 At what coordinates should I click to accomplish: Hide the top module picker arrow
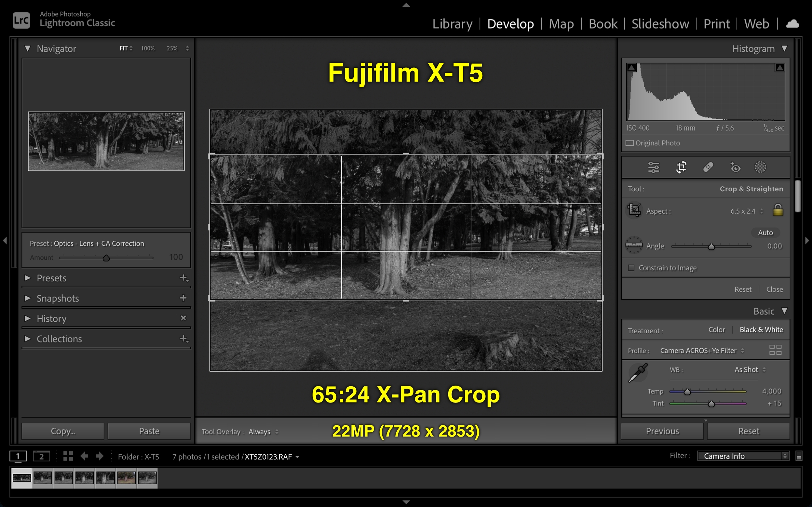tap(406, 5)
